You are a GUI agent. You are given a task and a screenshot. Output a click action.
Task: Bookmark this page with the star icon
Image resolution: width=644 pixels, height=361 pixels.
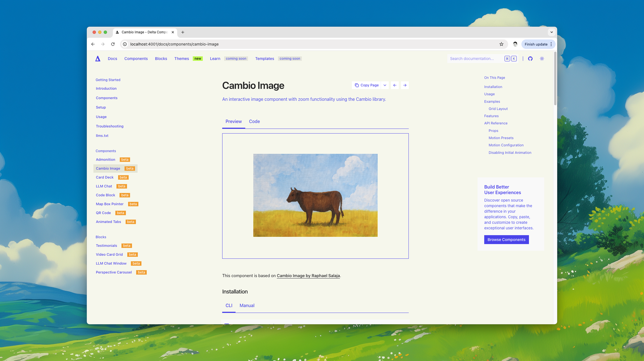pos(502,44)
